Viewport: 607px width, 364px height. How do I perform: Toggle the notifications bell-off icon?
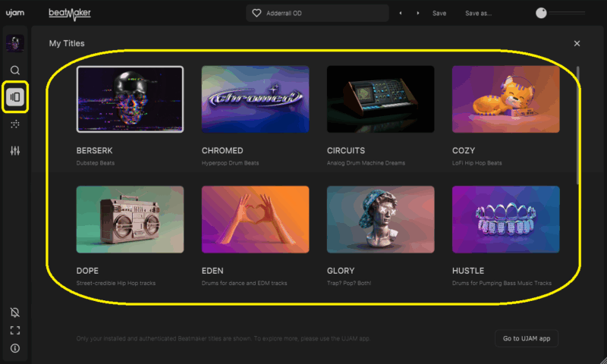click(x=15, y=312)
